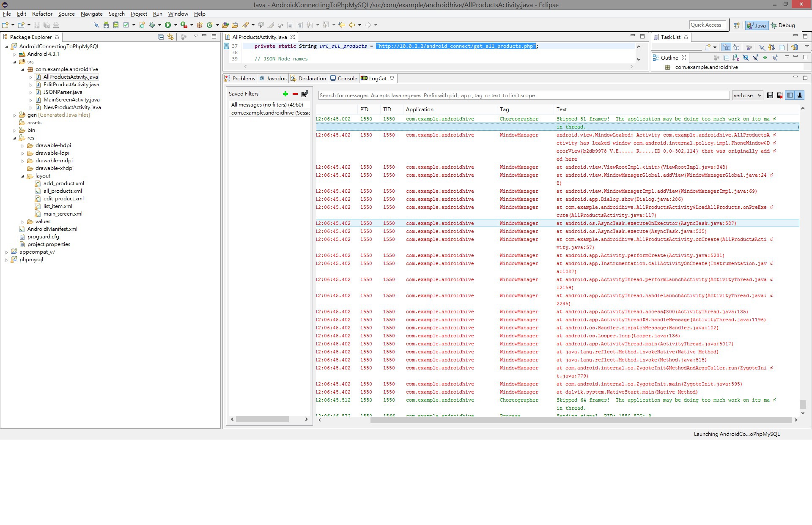Screen dimensions: 812x525
Task: Create New Task in Task List
Action: click(x=707, y=47)
